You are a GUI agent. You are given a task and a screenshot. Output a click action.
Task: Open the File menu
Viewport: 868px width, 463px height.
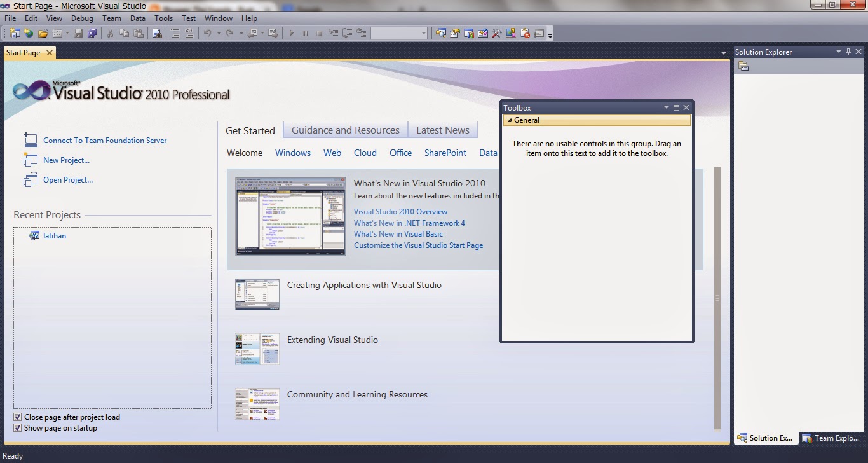10,18
